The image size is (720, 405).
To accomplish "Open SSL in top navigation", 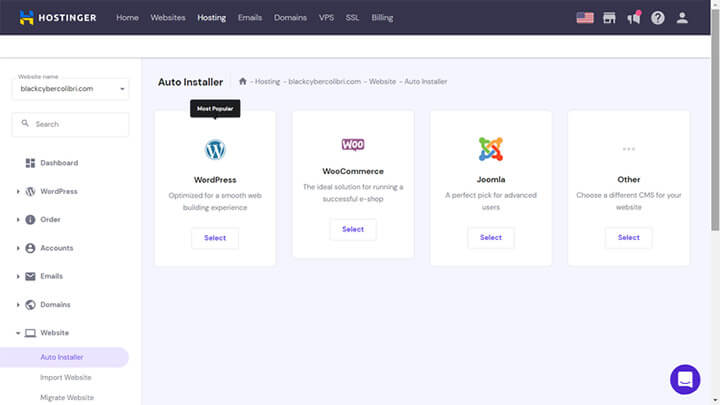I will click(352, 17).
